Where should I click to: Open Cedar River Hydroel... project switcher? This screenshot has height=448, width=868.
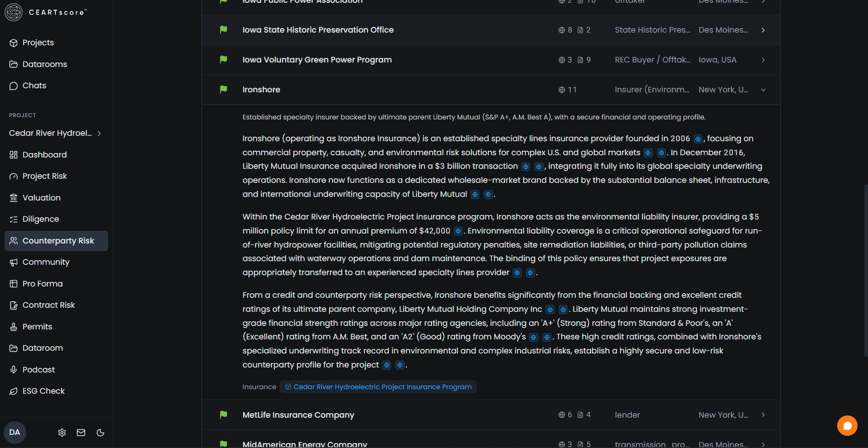(55, 133)
